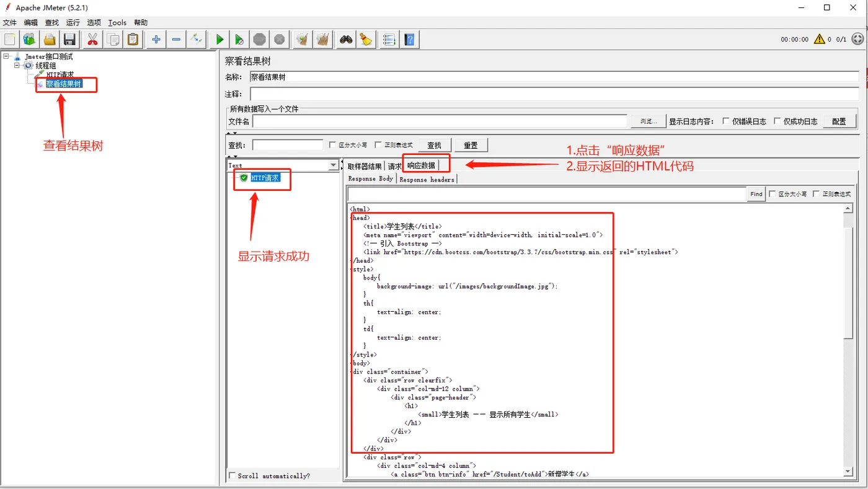Click the response body Find input field
The image size is (868, 489).
tap(547, 194)
